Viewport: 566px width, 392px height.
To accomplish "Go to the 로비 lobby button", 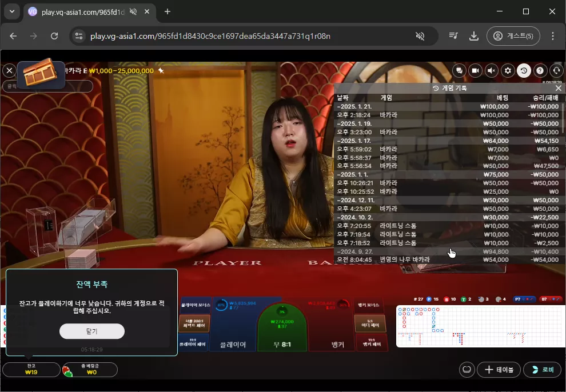I will pyautogui.click(x=542, y=370).
